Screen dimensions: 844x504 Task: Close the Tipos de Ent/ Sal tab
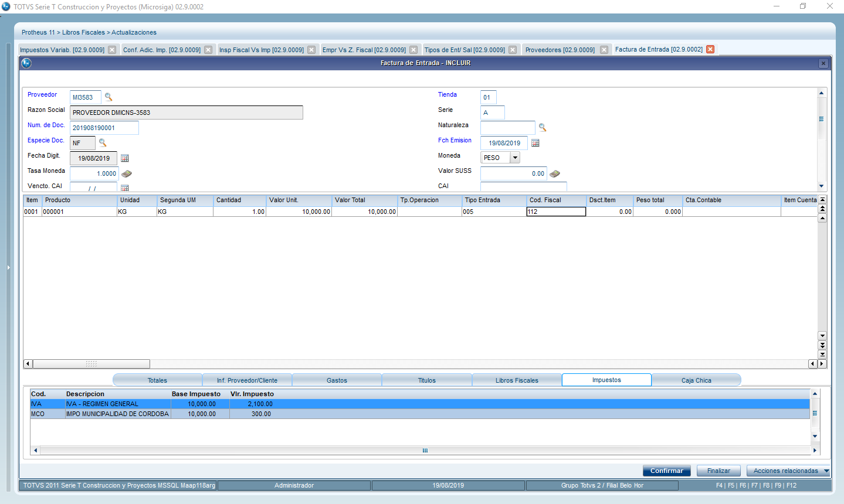pyautogui.click(x=513, y=50)
